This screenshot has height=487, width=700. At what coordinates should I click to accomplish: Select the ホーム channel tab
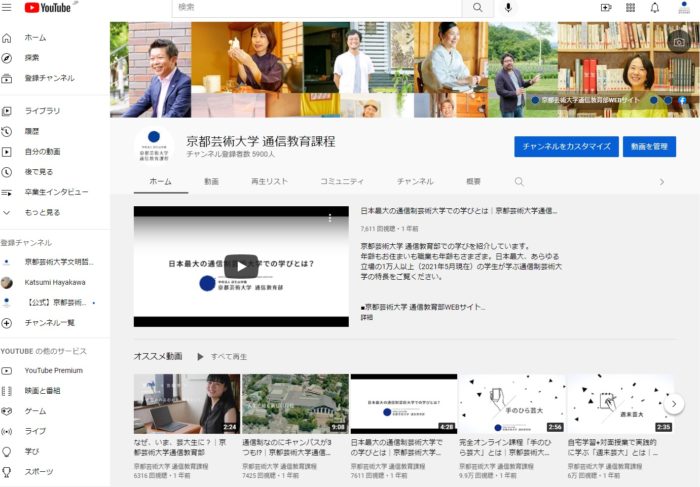tap(161, 182)
